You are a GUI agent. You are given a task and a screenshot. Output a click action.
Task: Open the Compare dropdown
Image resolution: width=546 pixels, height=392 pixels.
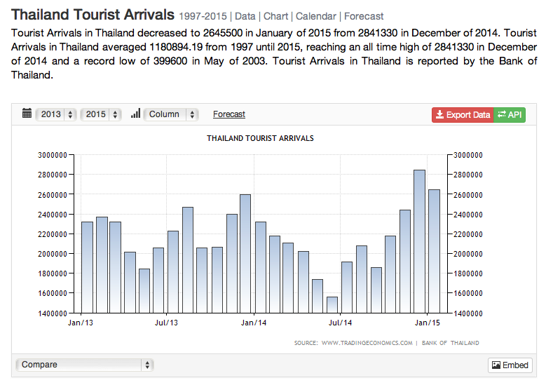(84, 365)
